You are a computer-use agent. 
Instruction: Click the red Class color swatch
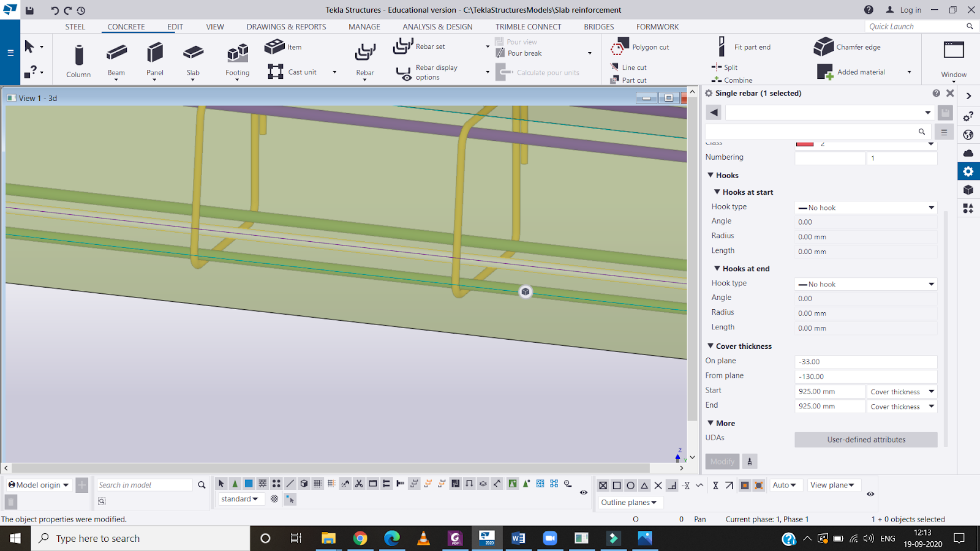(805, 144)
